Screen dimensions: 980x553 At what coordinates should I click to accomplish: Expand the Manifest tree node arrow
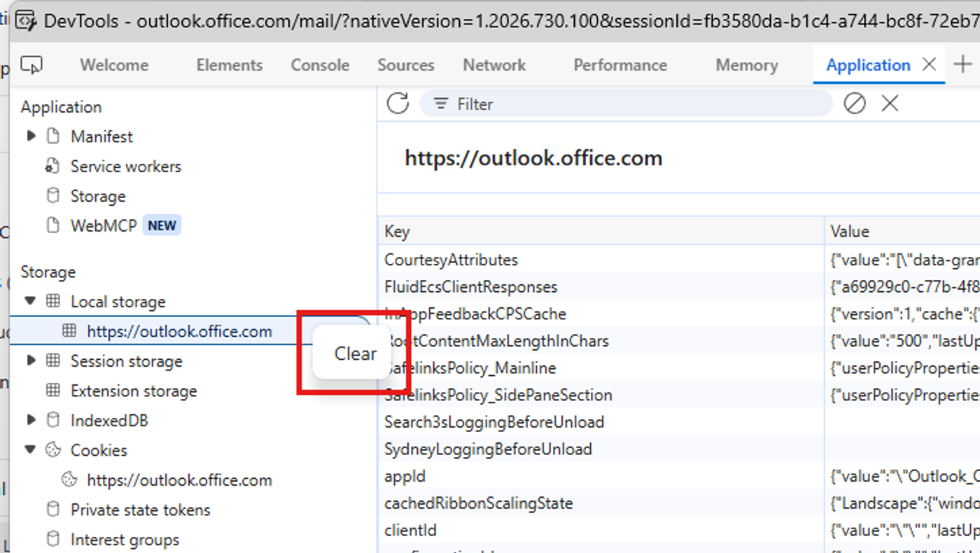[31, 136]
